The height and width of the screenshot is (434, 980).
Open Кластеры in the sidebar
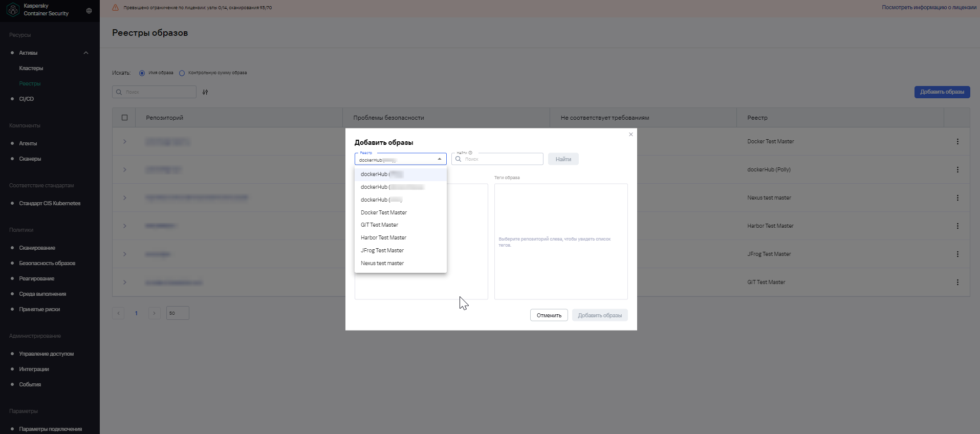(x=31, y=68)
